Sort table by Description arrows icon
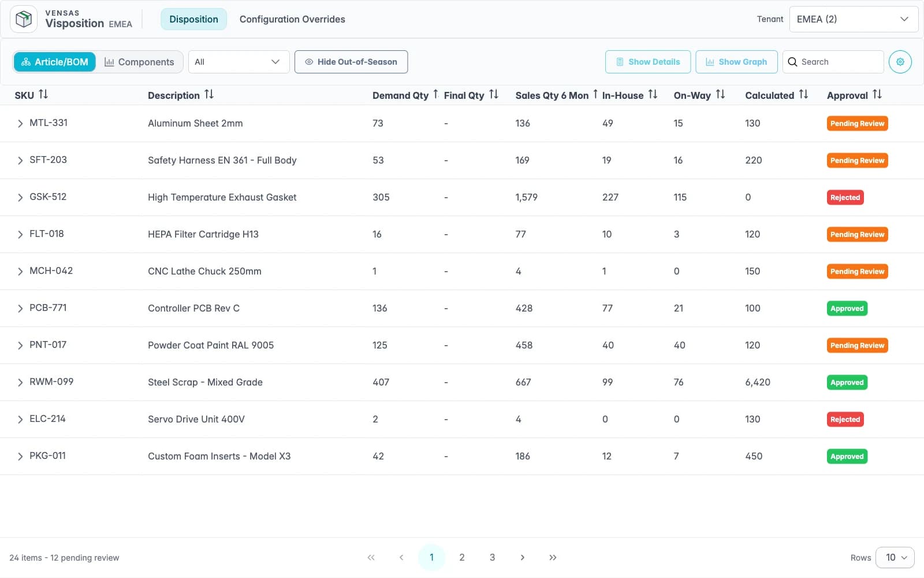The image size is (924, 578). (x=209, y=94)
